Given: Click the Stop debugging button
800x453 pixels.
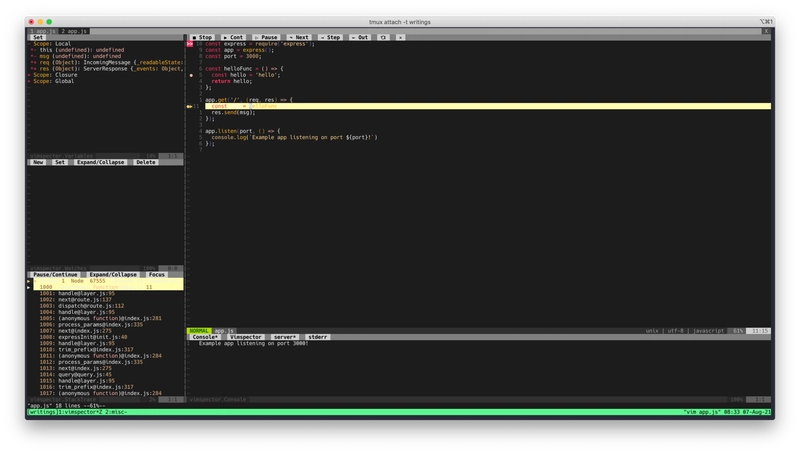Looking at the screenshot, I should click(202, 37).
